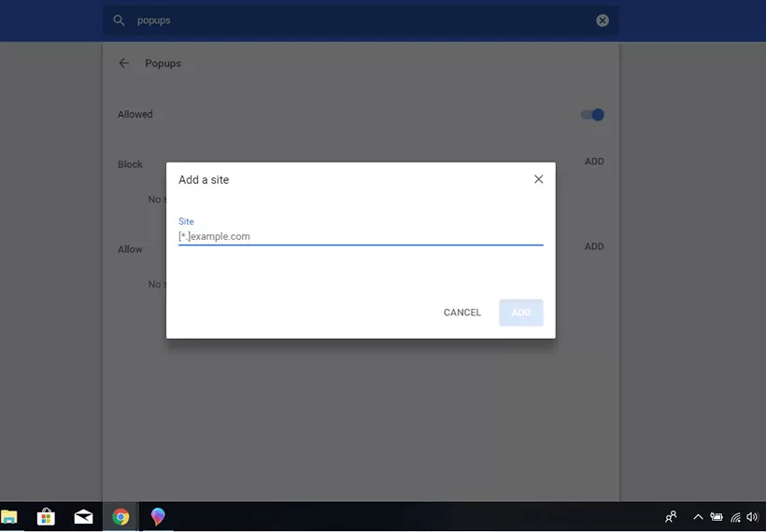Open Wi-Fi network icon
Image resolution: width=766 pixels, height=532 pixels.
735,517
